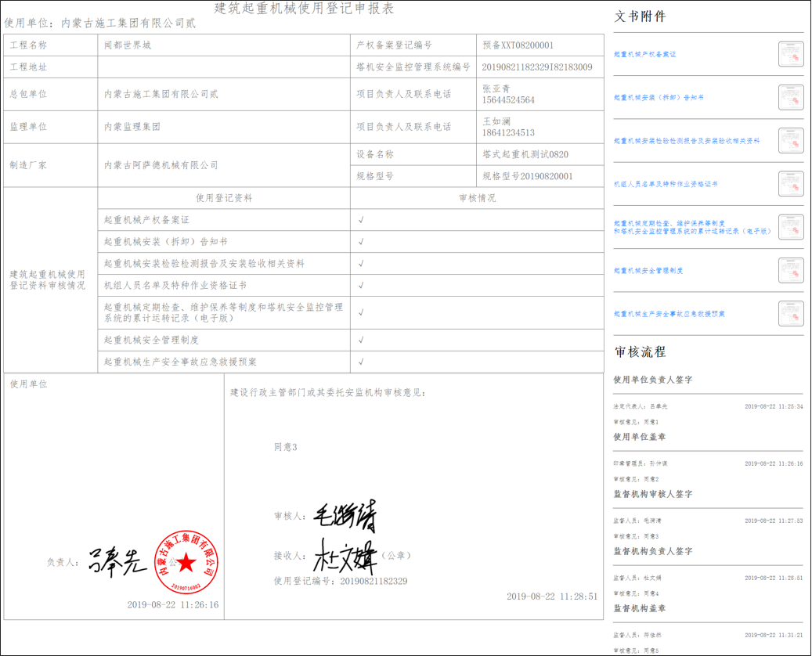The image size is (812, 656).
Task: Open the 起重机械产权备案证 attachment link
Action: [x=644, y=54]
